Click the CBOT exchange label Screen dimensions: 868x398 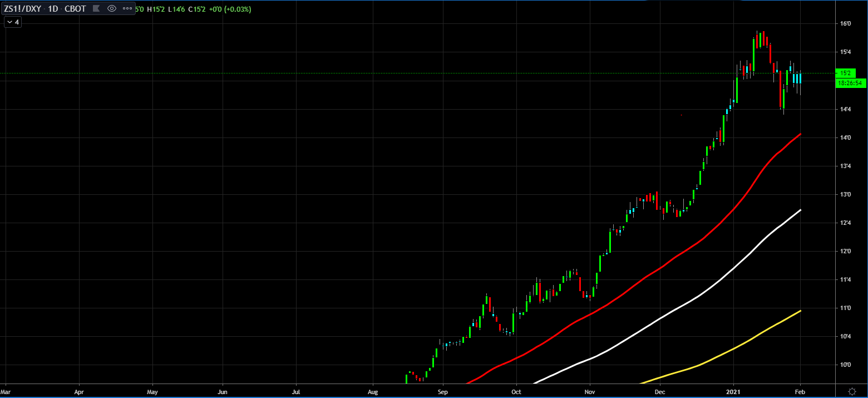pyautogui.click(x=75, y=9)
